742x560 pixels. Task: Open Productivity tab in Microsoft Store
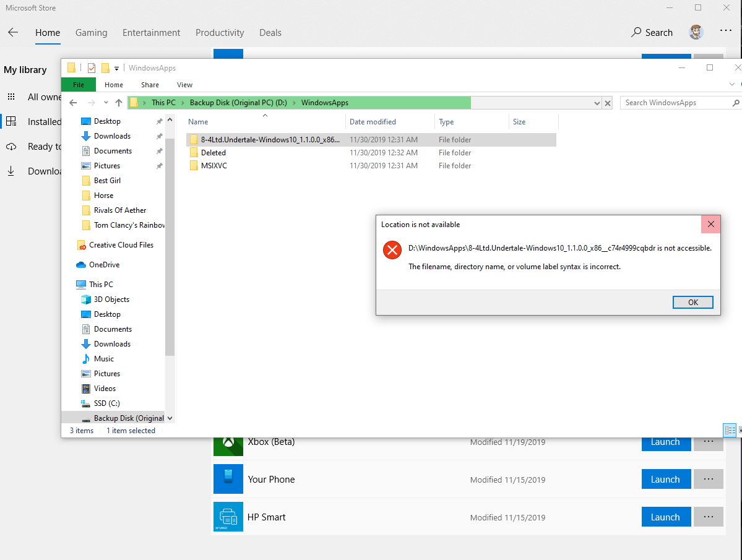(220, 33)
